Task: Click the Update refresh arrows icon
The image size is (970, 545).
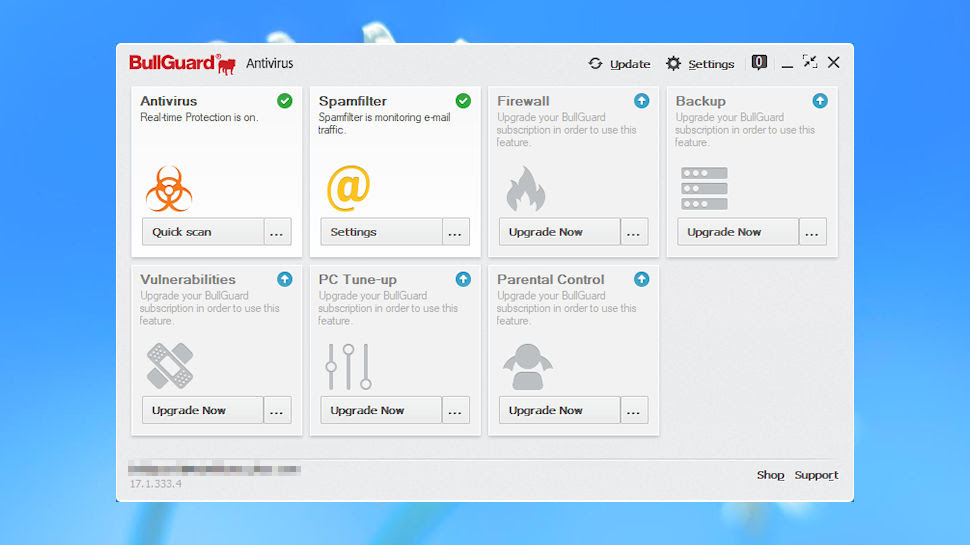Action: click(595, 63)
